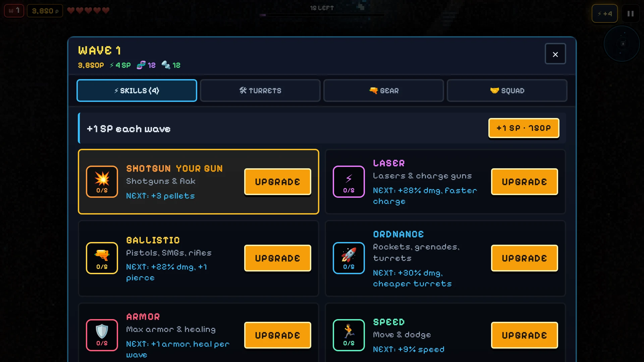Click the circular minimap radar

point(622,44)
